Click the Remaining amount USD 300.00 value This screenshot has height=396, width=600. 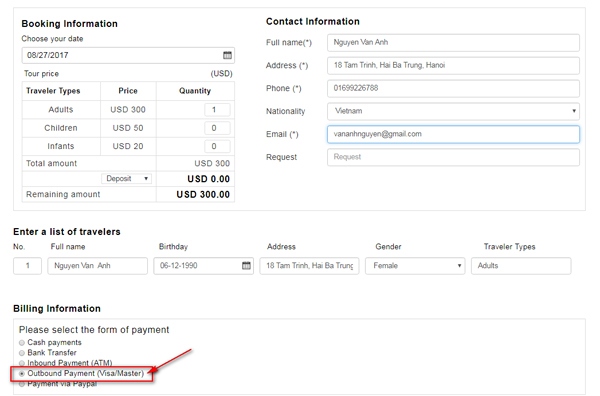[x=203, y=195]
